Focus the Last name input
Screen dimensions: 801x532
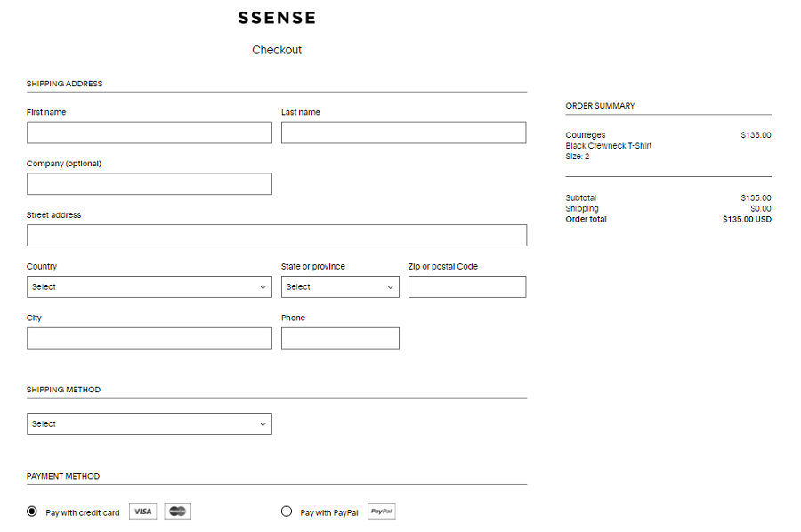click(404, 133)
